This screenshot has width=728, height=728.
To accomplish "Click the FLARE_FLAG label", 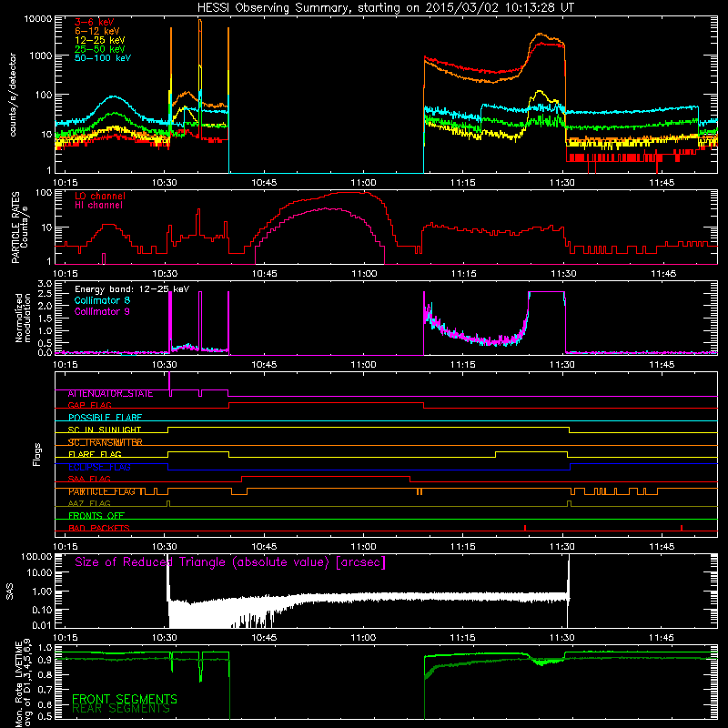I will (95, 454).
